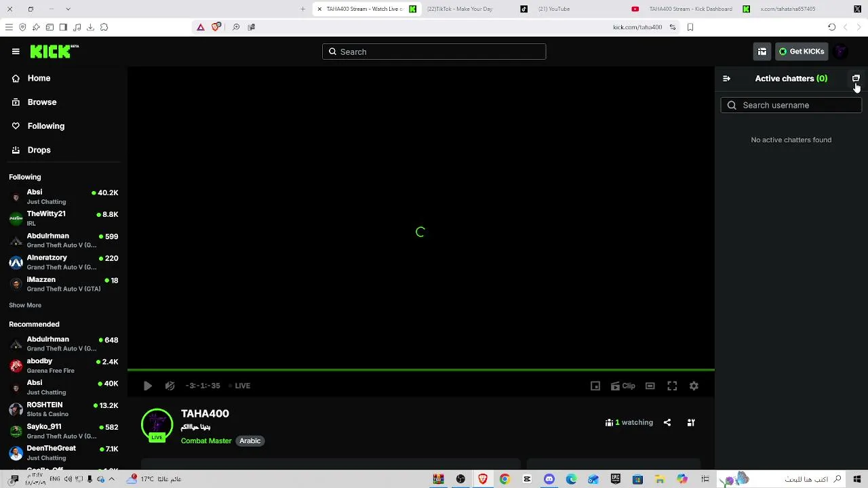Open the Kick sidebar hamburger menu

16,52
